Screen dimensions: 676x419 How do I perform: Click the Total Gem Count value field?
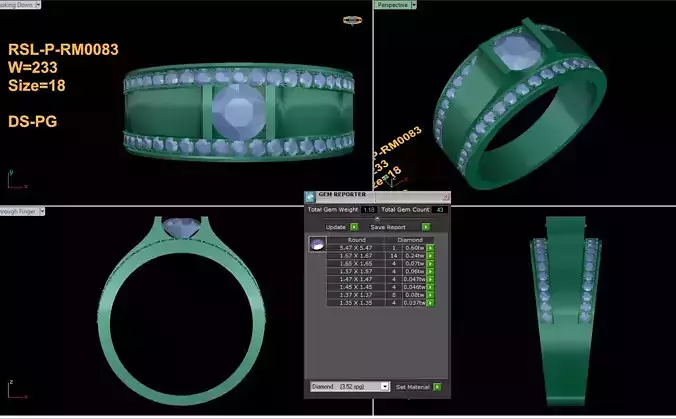440,210
